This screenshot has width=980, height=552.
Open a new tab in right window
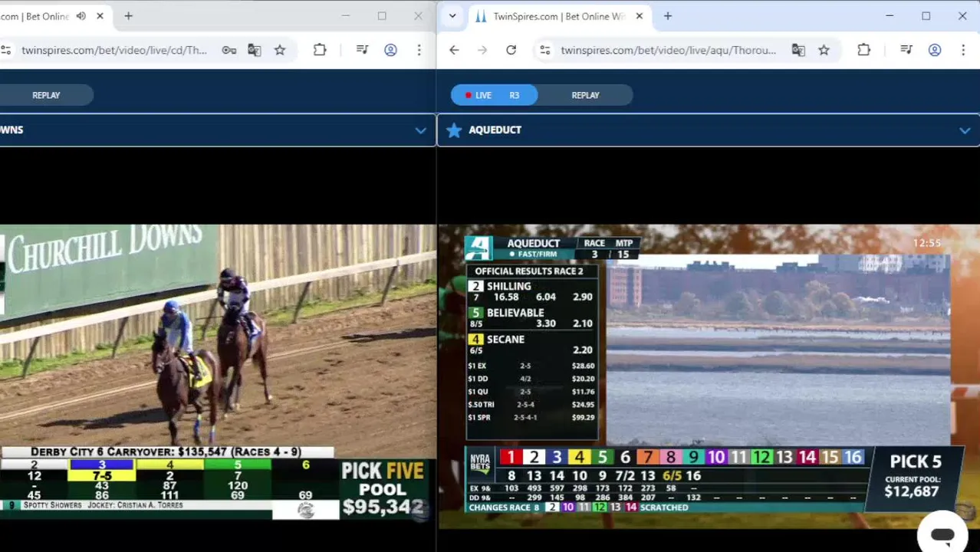(667, 16)
